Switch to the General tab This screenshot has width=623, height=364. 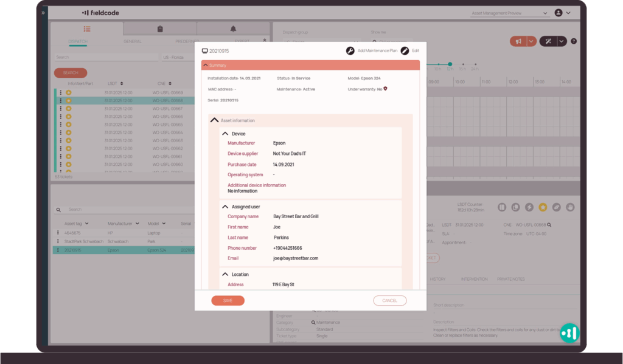coord(132,41)
